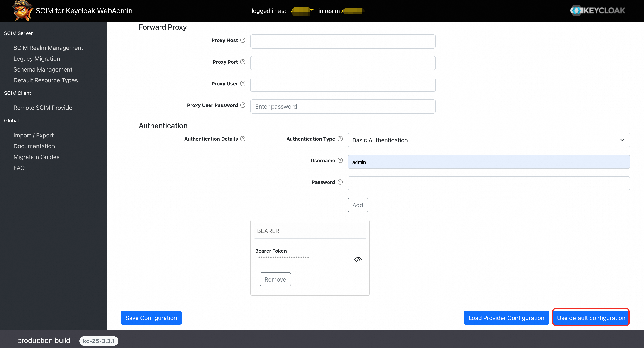The height and width of the screenshot is (348, 644).
Task: Open Schema Management menu item
Action: coord(43,69)
